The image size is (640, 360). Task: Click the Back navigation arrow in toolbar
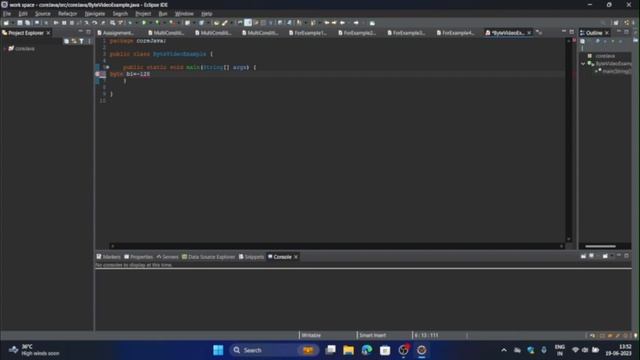pyautogui.click(x=342, y=23)
